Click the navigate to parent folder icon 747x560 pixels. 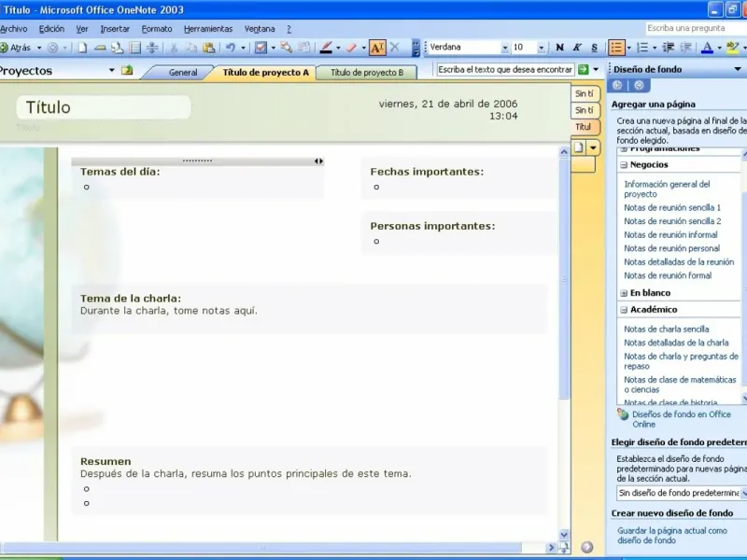click(127, 71)
